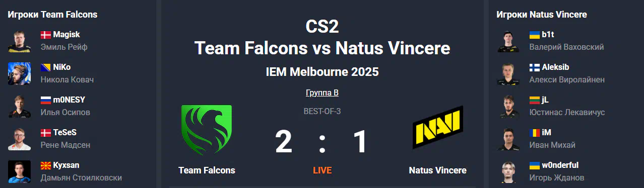Click the orange LIVE status indicator
Image resolution: width=644 pixels, height=188 pixels.
click(x=322, y=170)
